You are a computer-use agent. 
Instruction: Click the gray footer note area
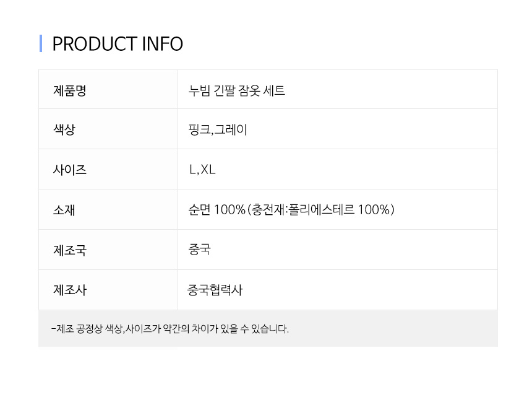coord(268,328)
